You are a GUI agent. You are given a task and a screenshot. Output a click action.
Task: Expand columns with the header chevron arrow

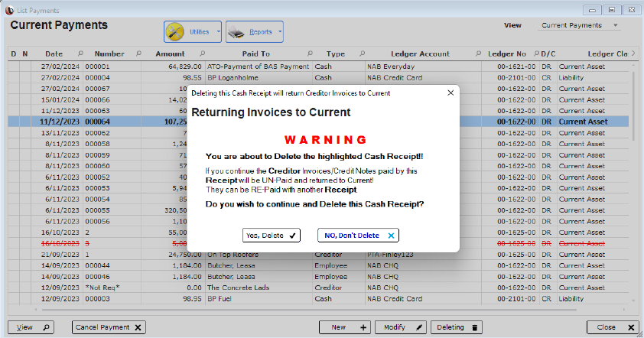(633, 54)
